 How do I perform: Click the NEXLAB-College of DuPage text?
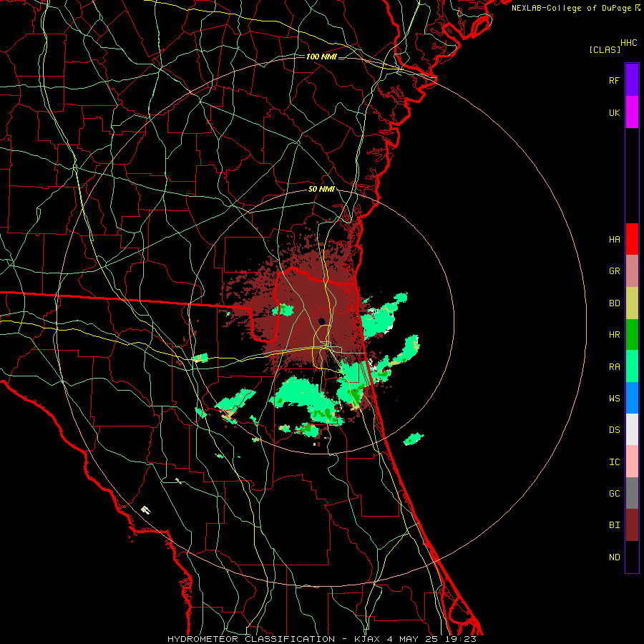[571, 8]
